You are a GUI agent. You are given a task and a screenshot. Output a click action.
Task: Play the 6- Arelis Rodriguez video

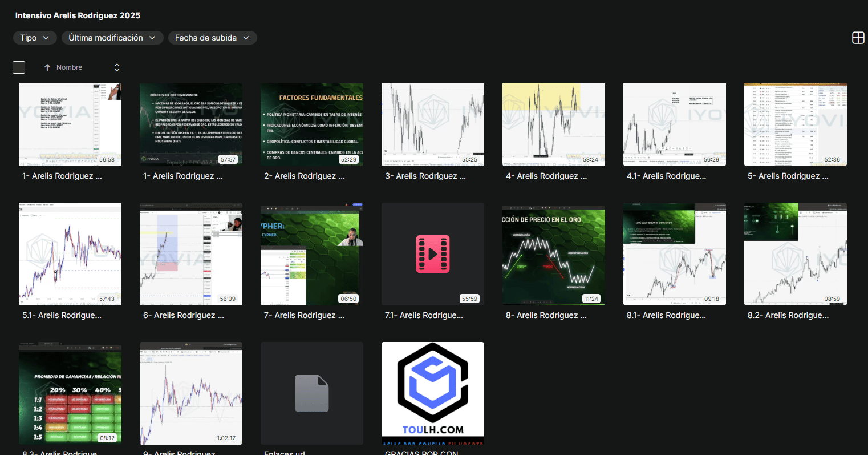[190, 253]
